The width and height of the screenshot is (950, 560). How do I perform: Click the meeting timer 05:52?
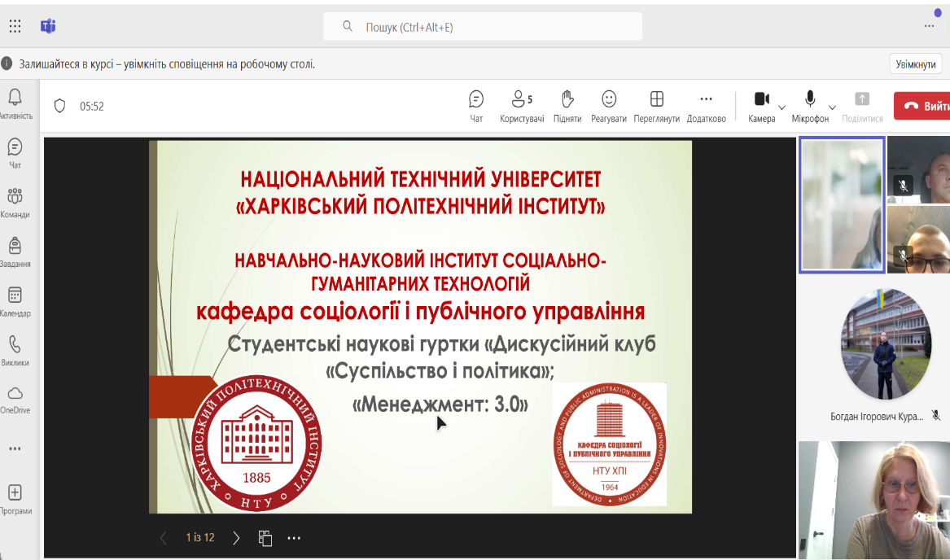coord(92,106)
